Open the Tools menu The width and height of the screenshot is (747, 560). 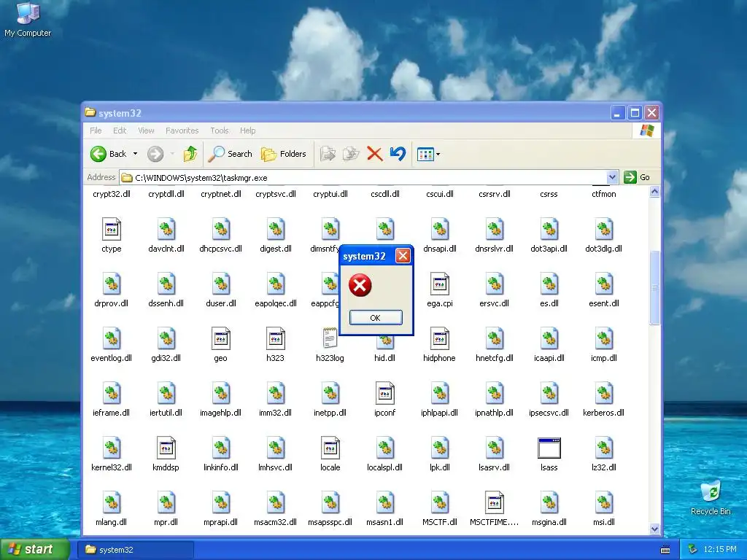pyautogui.click(x=220, y=131)
